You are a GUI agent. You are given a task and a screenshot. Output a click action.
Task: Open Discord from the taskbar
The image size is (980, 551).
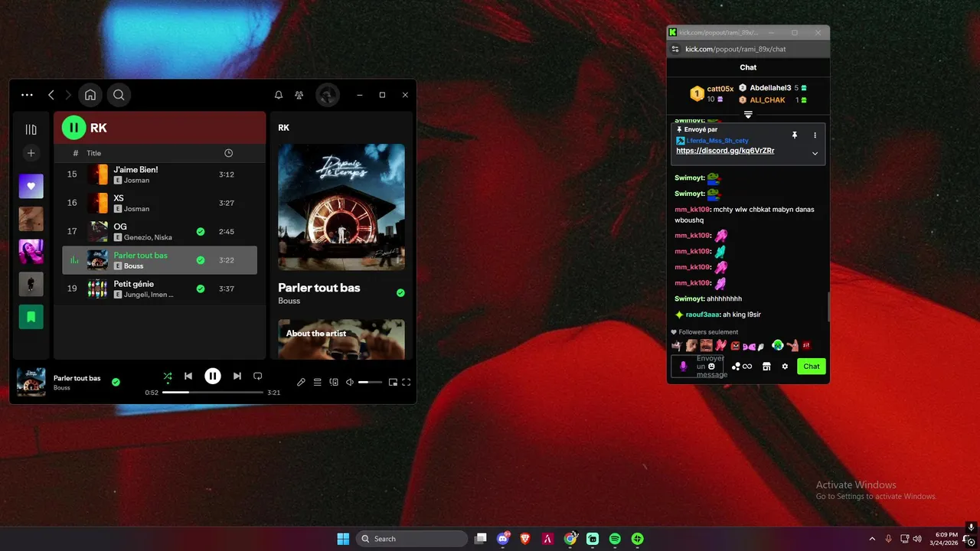click(x=503, y=539)
